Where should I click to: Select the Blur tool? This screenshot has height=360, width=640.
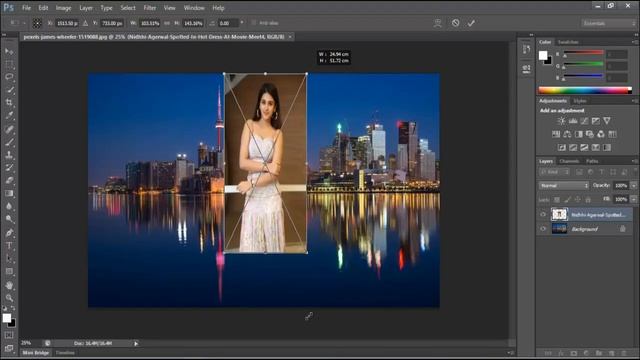(x=9, y=206)
